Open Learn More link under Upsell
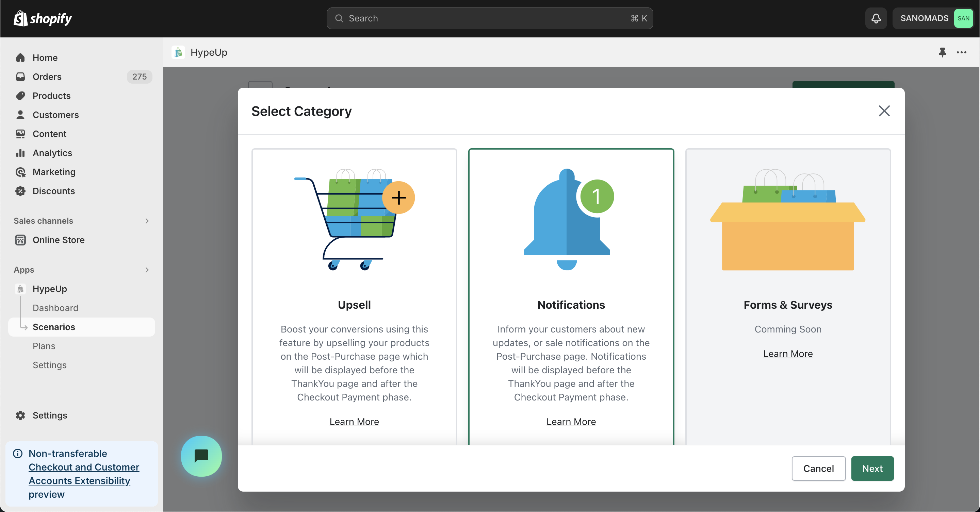Image resolution: width=980 pixels, height=512 pixels. pos(354,422)
